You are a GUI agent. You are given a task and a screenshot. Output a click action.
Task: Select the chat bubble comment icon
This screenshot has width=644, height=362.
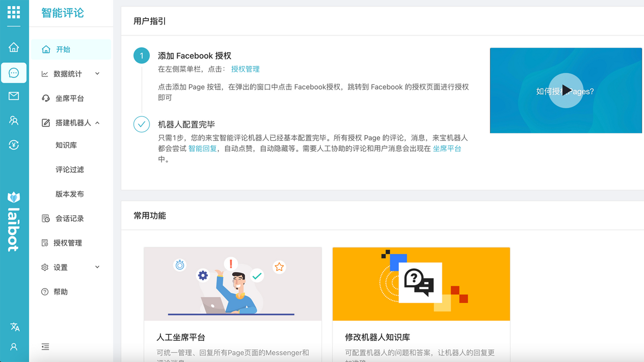(14, 73)
